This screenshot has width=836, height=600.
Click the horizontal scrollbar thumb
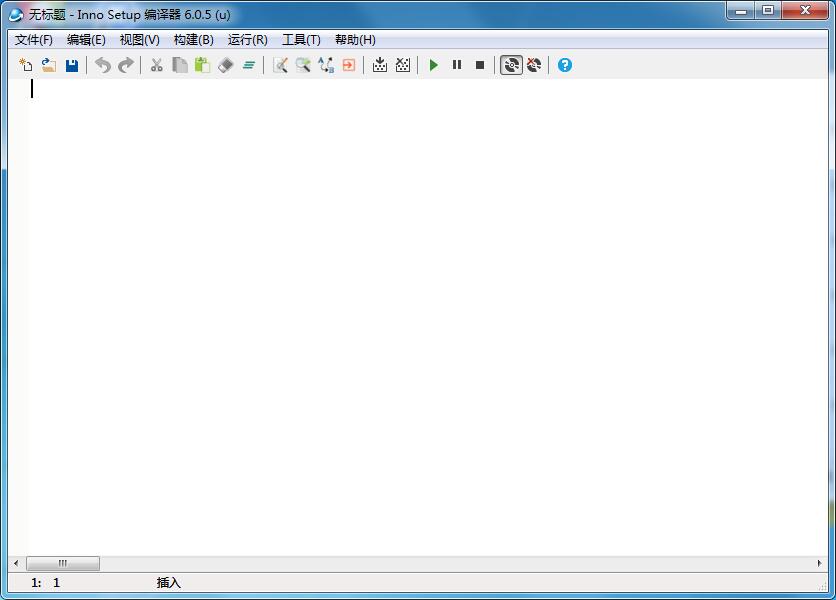[x=63, y=563]
